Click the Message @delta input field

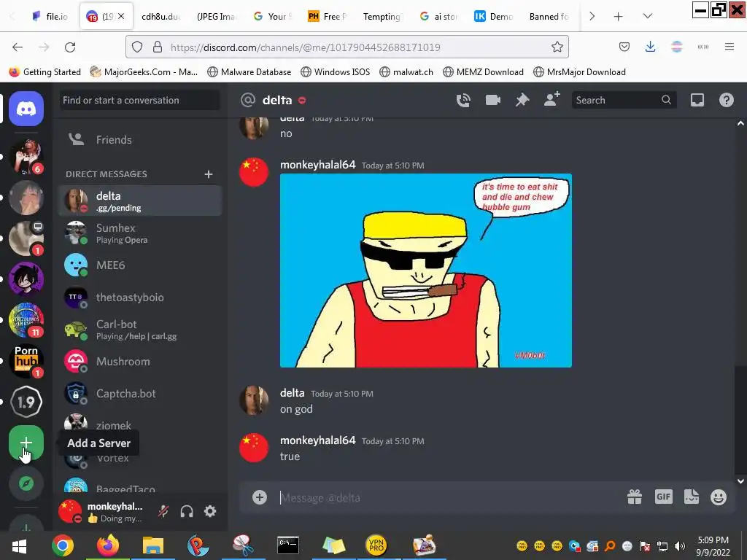click(x=448, y=497)
